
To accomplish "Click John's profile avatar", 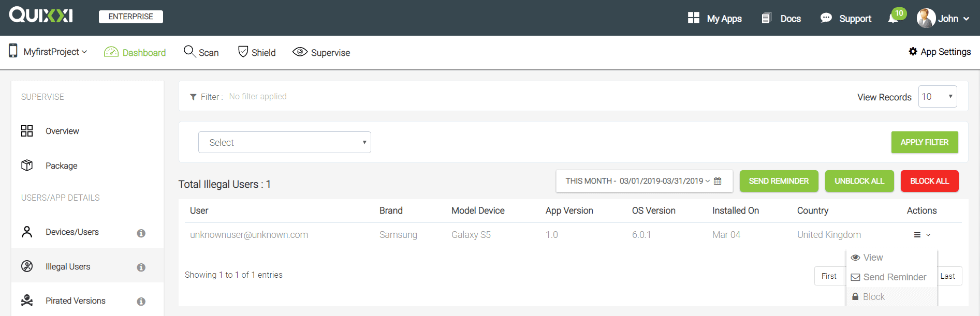I will [926, 18].
